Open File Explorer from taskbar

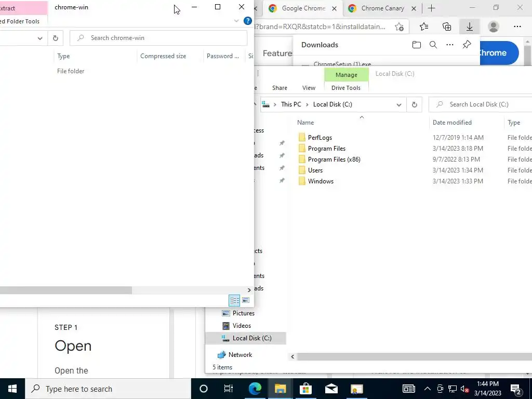pyautogui.click(x=280, y=389)
